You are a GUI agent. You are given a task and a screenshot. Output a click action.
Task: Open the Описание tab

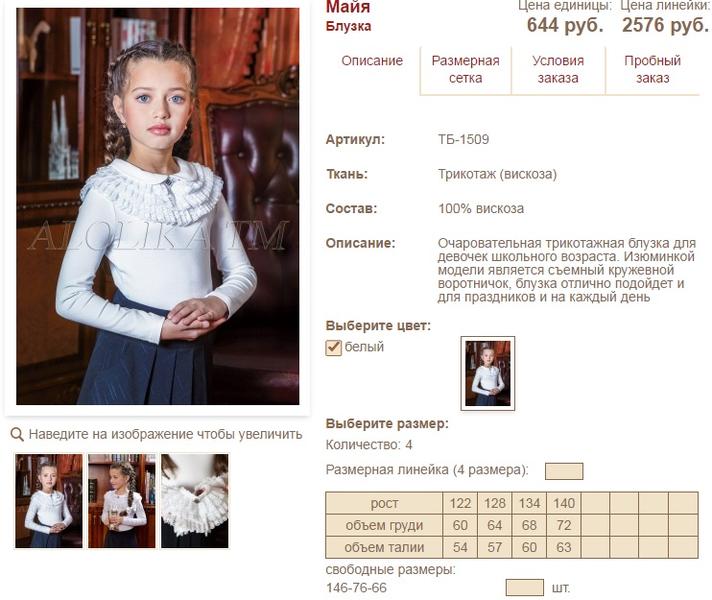[372, 61]
